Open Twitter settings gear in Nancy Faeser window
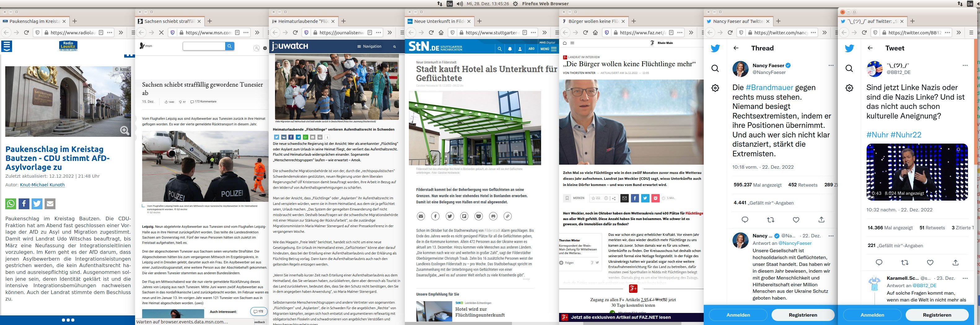Image resolution: width=980 pixels, height=325 pixels. pos(715,88)
